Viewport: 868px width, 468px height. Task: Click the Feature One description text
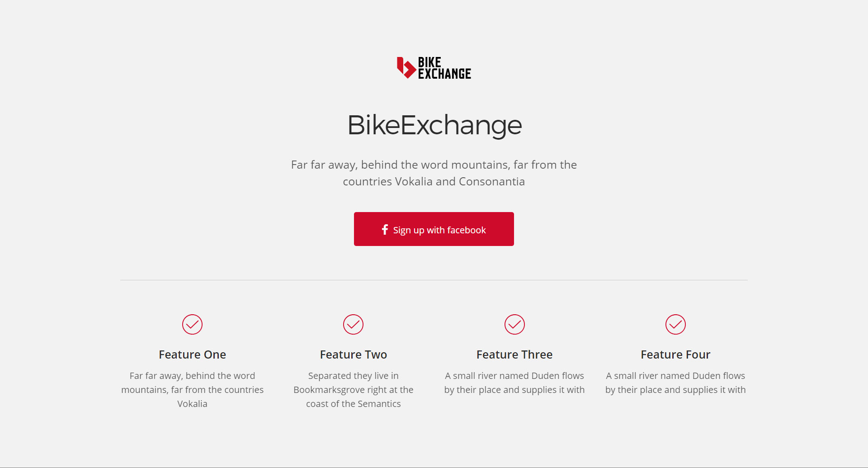pos(192,390)
